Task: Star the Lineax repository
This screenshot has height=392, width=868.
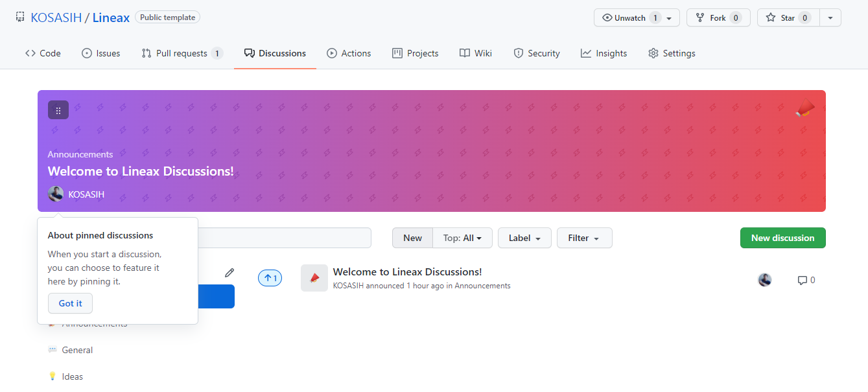Action: [788, 17]
